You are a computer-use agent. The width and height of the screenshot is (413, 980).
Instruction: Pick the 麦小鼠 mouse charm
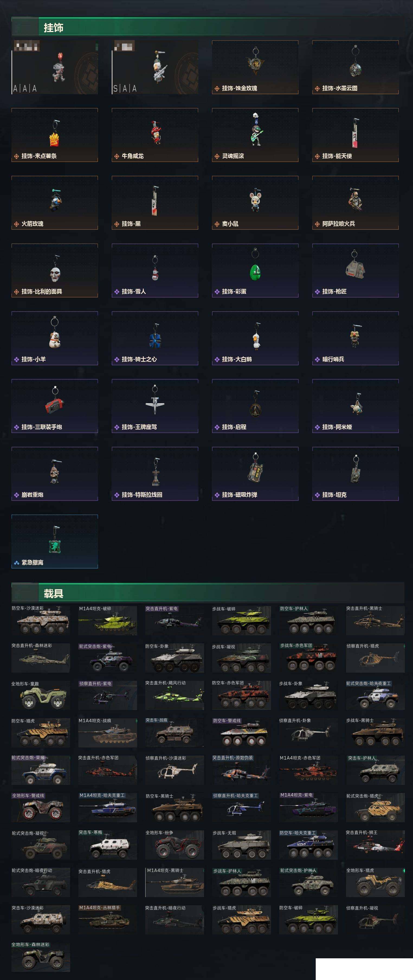pos(255,202)
